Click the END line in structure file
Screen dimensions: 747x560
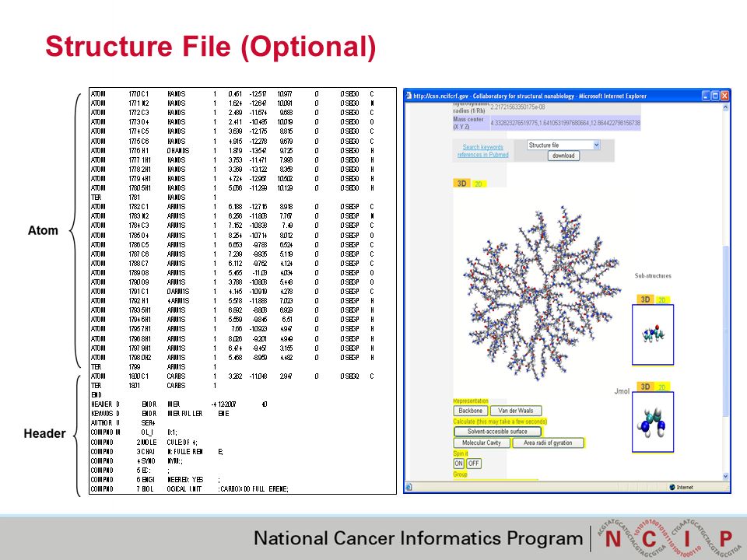point(96,395)
